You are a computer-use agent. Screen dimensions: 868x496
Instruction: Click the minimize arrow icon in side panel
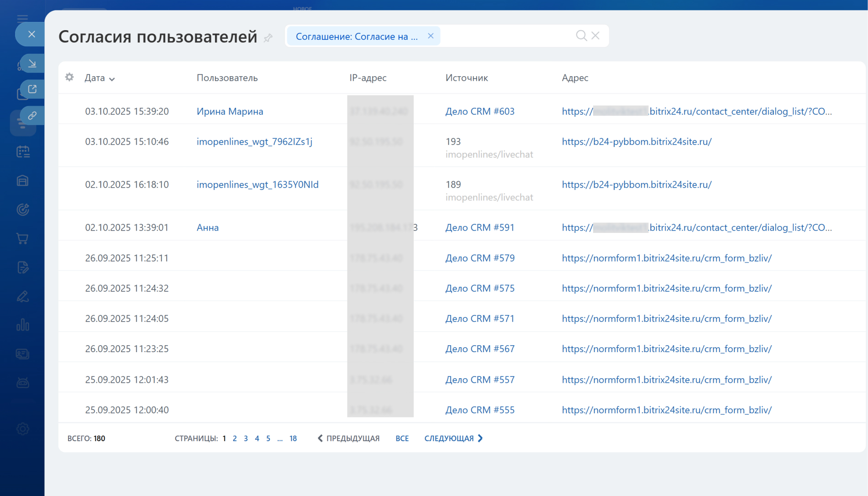(x=32, y=63)
